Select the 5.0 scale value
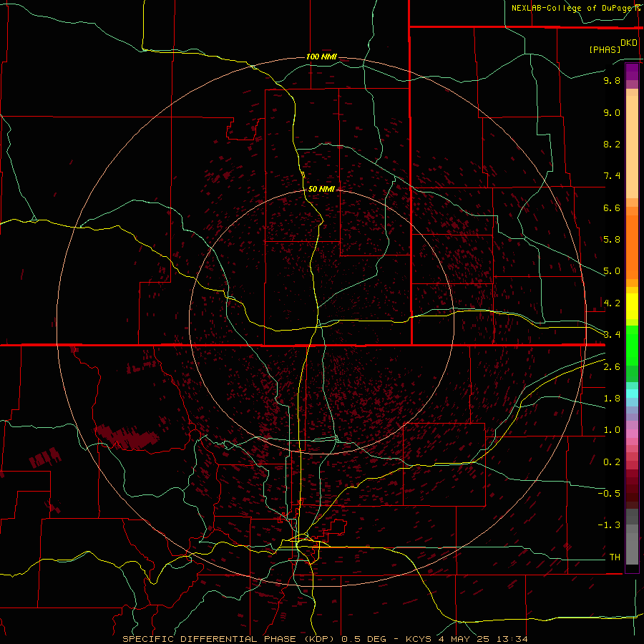 [x=612, y=271]
